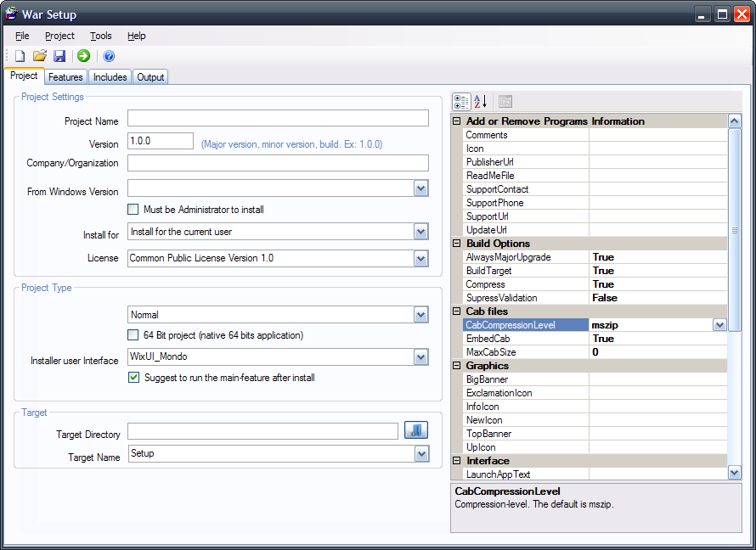Click the green Build arrow icon

[84, 56]
